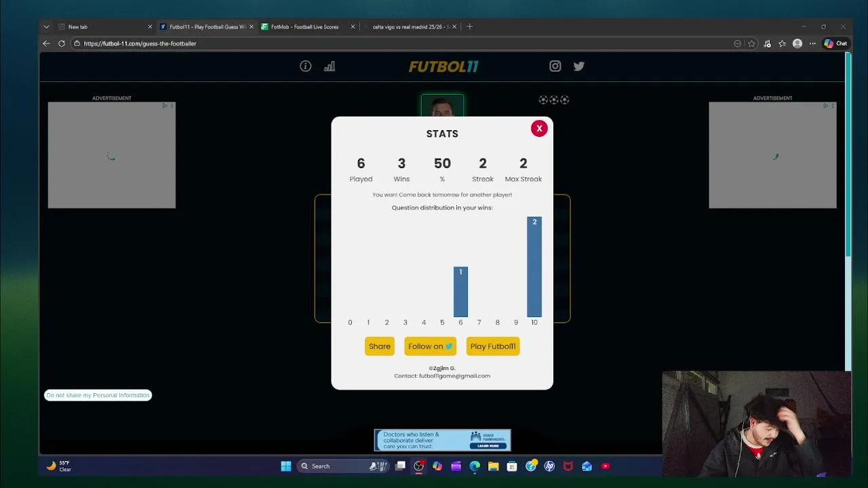The width and height of the screenshot is (868, 488).
Task: Open the weather widget showing 55°F
Action: click(x=58, y=466)
